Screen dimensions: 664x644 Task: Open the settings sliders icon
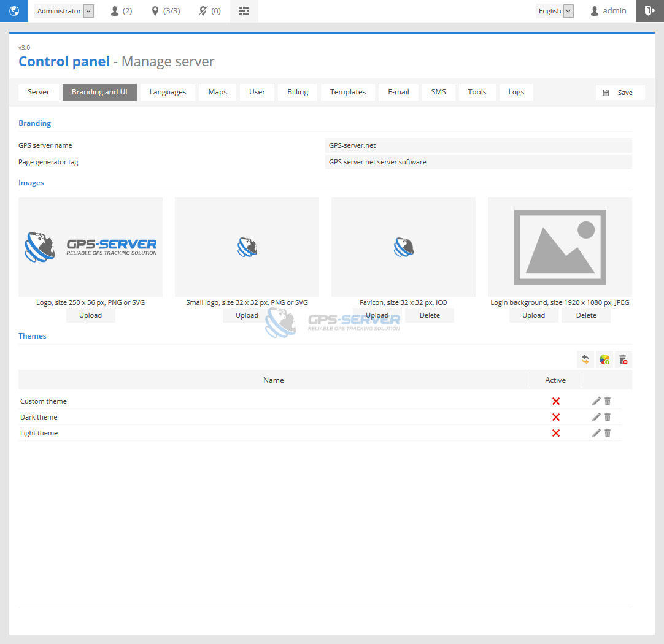coord(244,11)
